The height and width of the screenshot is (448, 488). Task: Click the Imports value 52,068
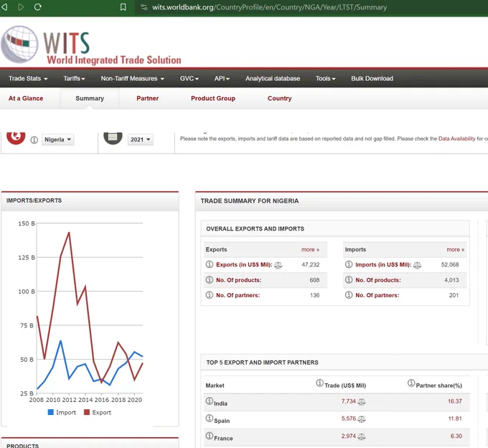450,265
